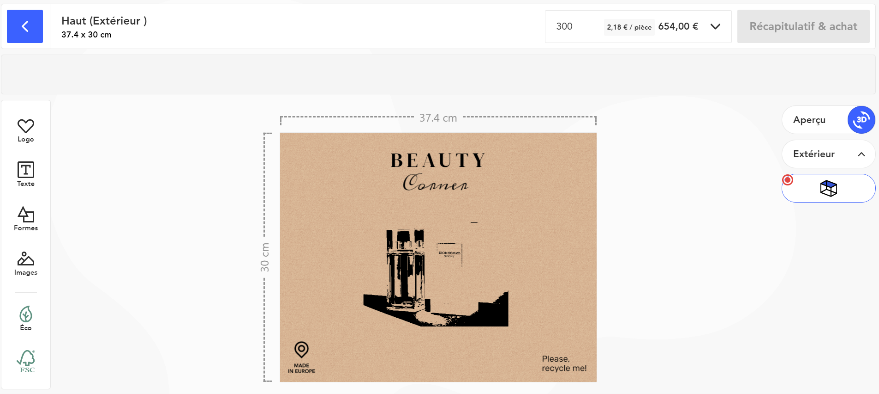Expand the quantity and price dropdown
The image size is (879, 394).
[715, 26]
